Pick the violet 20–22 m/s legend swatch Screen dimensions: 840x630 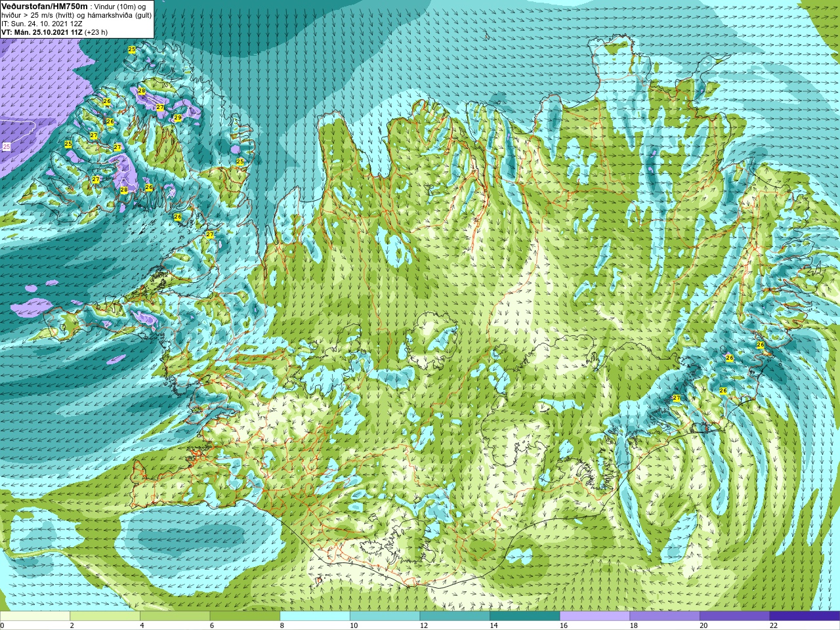(735, 616)
